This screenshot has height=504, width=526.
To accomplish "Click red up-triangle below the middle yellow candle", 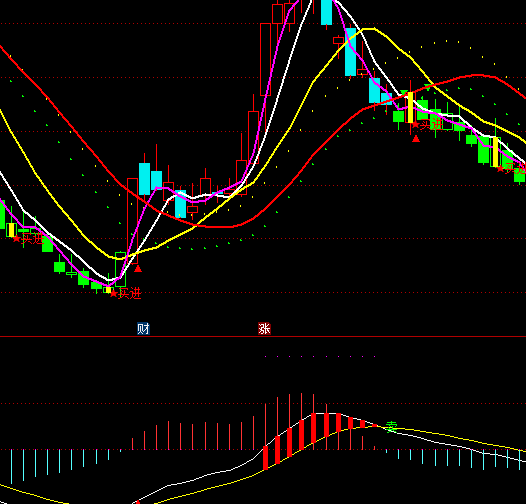I will (416, 139).
